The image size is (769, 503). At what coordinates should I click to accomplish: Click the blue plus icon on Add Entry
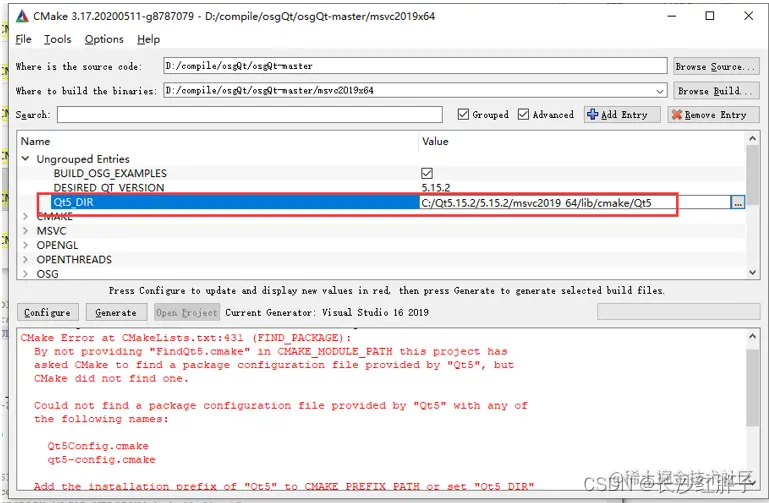592,114
